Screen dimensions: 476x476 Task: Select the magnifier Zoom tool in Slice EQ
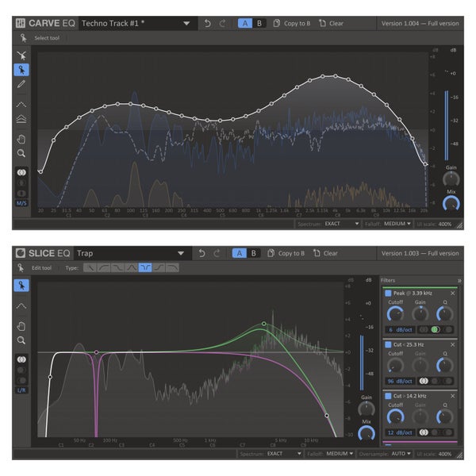pos(21,340)
